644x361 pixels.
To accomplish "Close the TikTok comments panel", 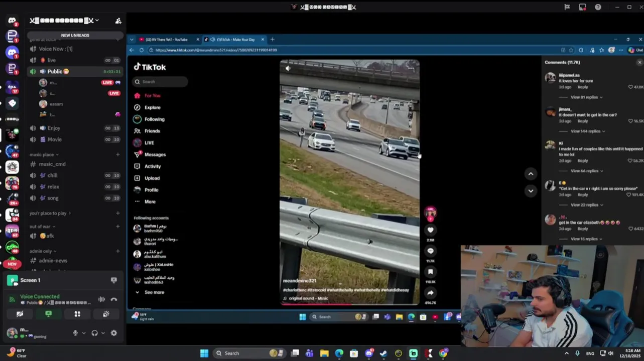I will click(639, 62).
